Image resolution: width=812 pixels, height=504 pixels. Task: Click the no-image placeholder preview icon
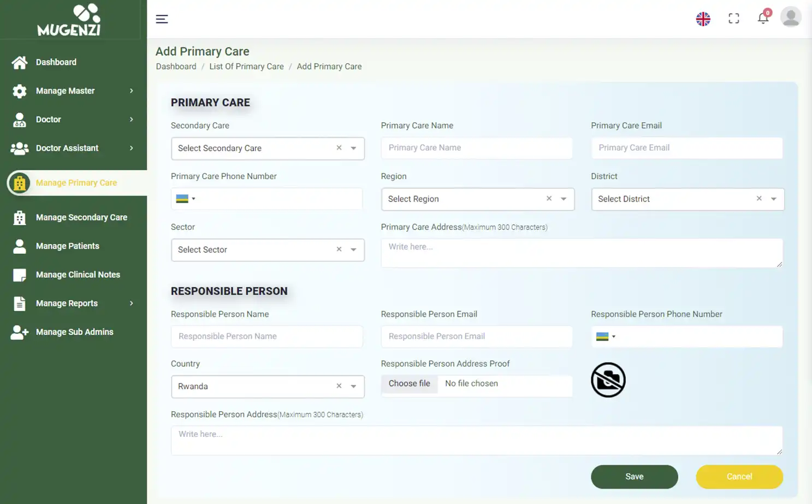pos(608,380)
